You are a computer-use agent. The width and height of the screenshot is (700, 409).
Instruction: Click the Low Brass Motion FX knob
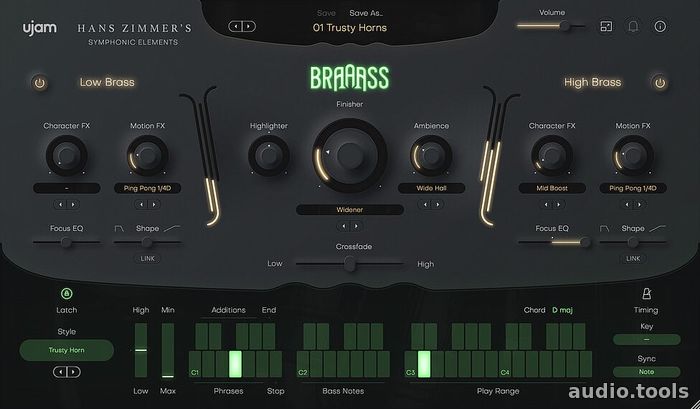pos(147,155)
